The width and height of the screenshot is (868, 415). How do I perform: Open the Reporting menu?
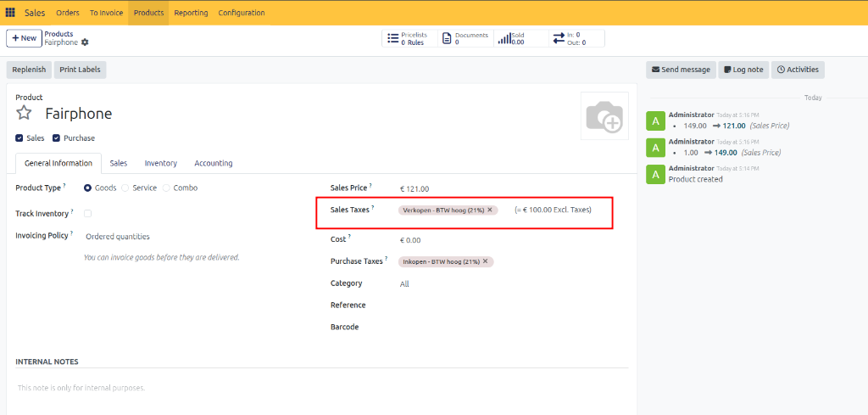coord(191,12)
